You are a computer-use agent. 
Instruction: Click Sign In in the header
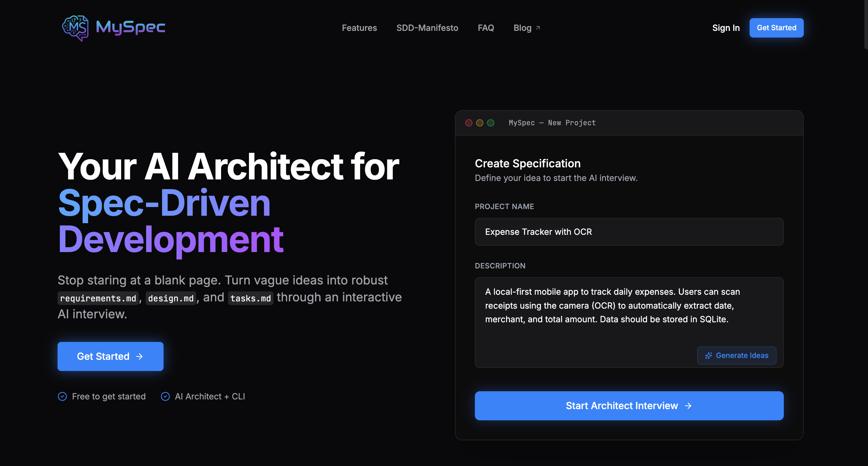point(726,28)
